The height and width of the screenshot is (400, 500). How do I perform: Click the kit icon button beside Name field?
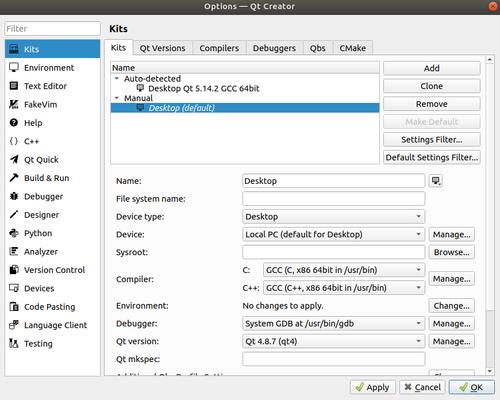[436, 181]
